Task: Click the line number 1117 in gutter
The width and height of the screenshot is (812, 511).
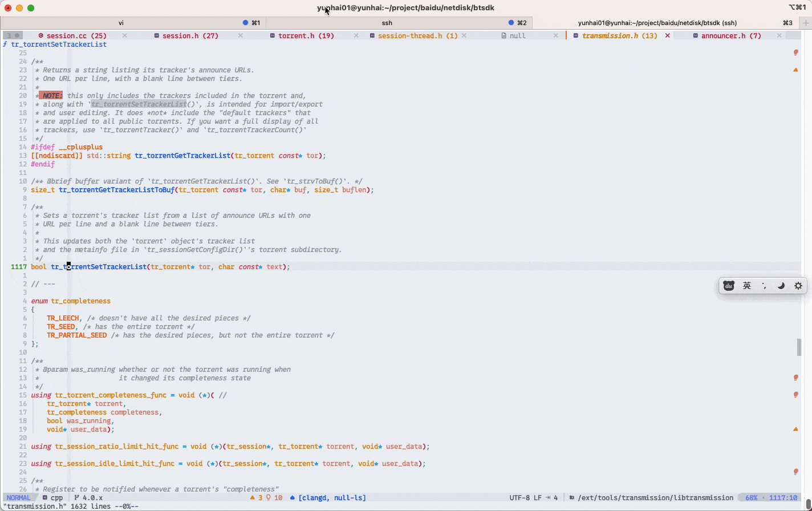Action: 19,266
